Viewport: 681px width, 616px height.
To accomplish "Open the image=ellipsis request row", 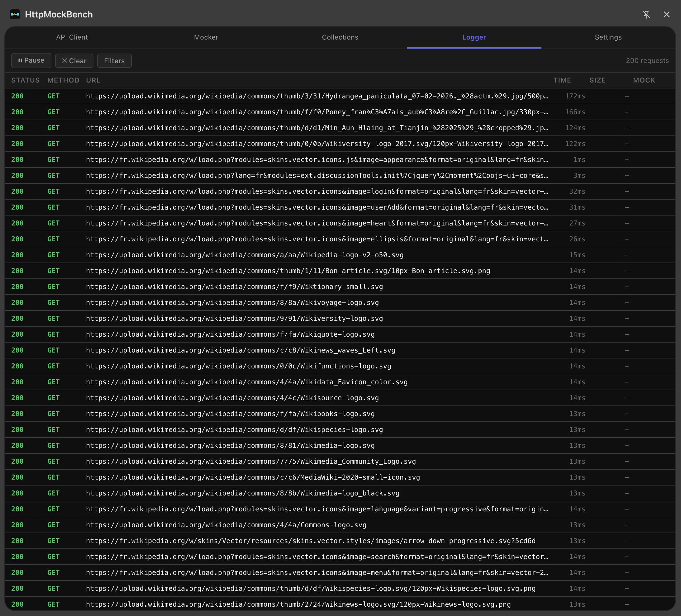I will [x=340, y=239].
